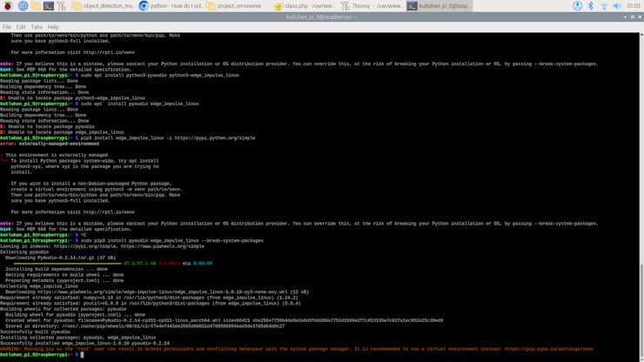Switch to class.php editor window

(x=305, y=6)
